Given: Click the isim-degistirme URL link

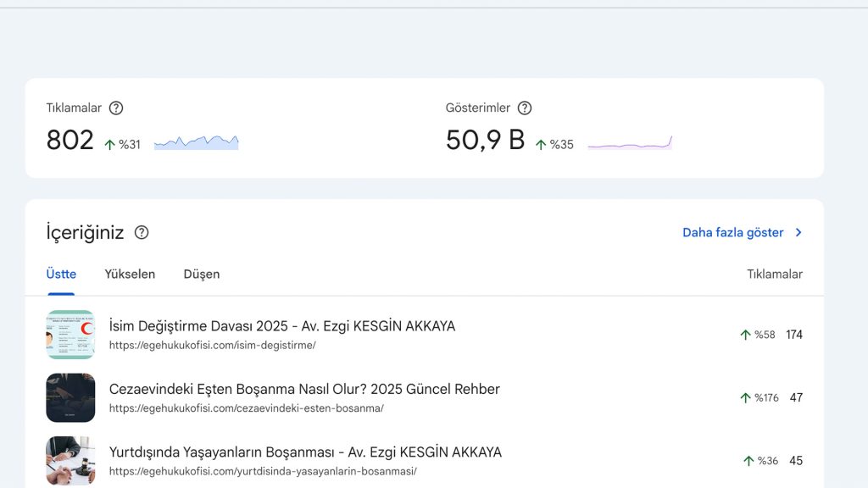Looking at the screenshot, I should point(212,346).
